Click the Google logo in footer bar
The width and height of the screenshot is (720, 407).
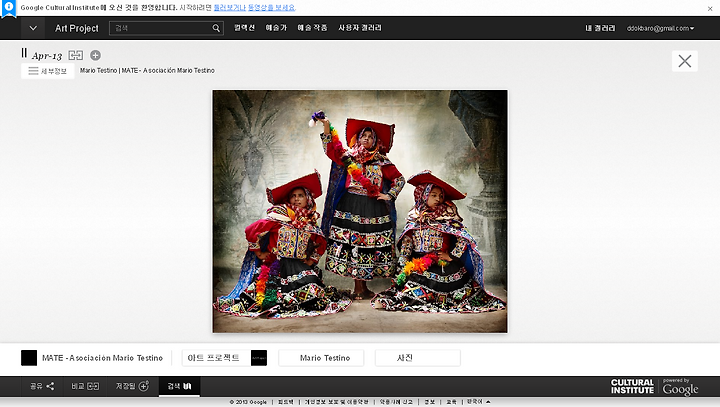click(680, 389)
